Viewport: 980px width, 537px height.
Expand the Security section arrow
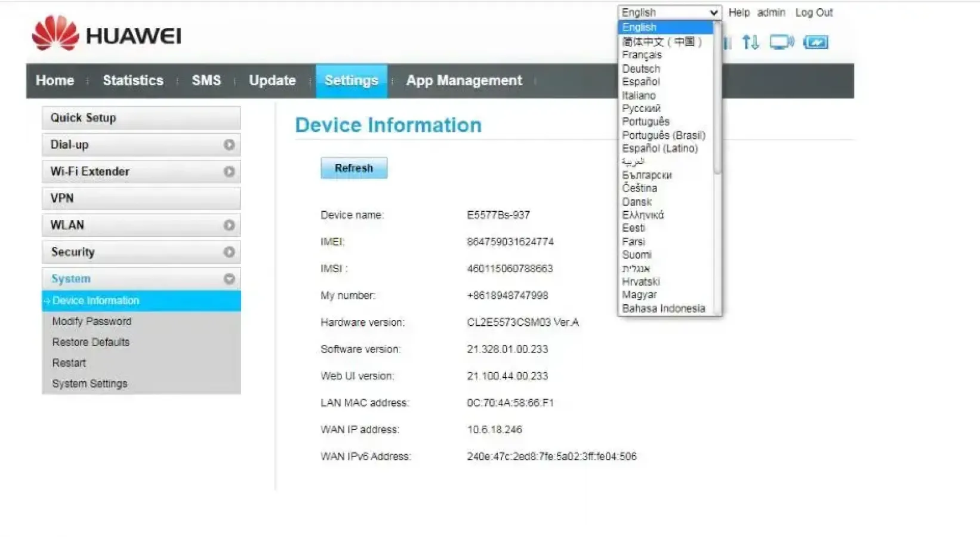pos(229,252)
